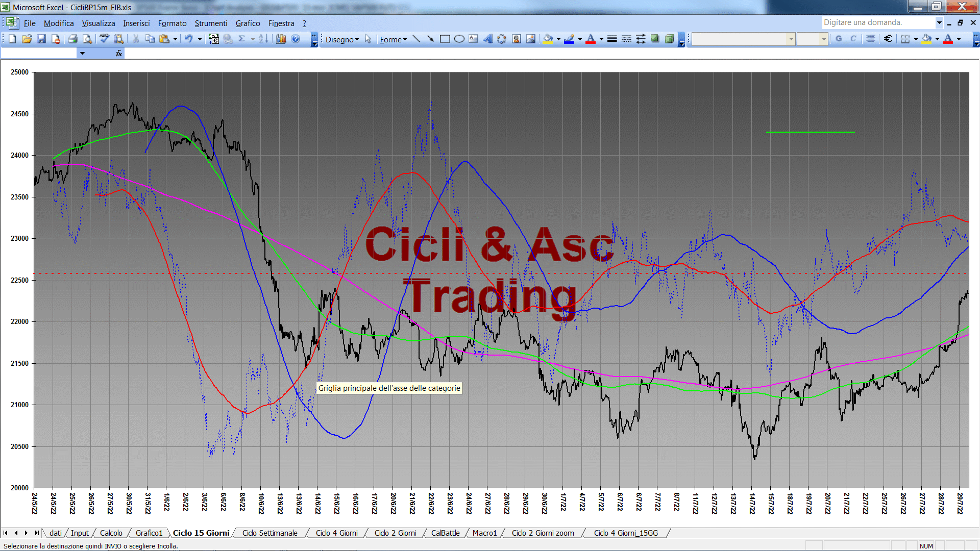Open Excel Help with the question mark icon
Screen dimensions: 980x551
296,39
